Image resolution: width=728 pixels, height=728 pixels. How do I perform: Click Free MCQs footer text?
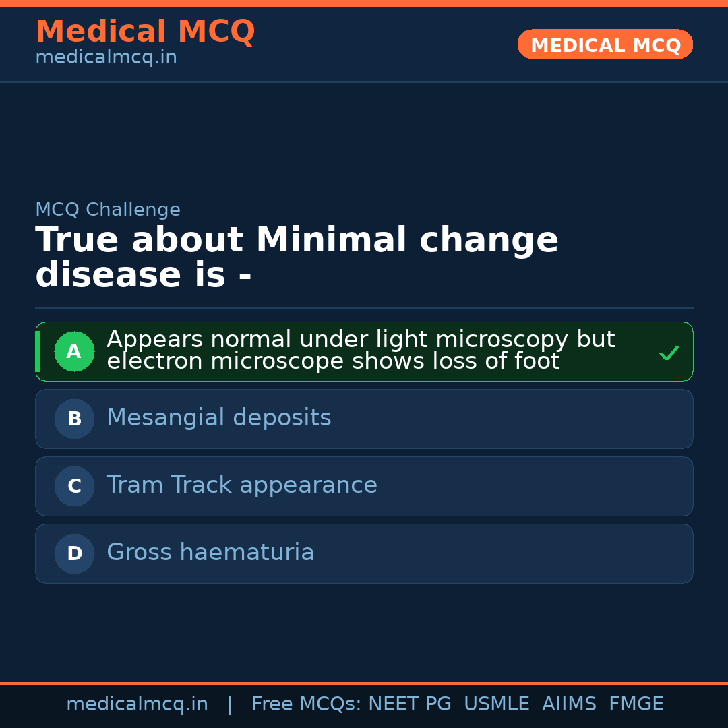coord(306,704)
